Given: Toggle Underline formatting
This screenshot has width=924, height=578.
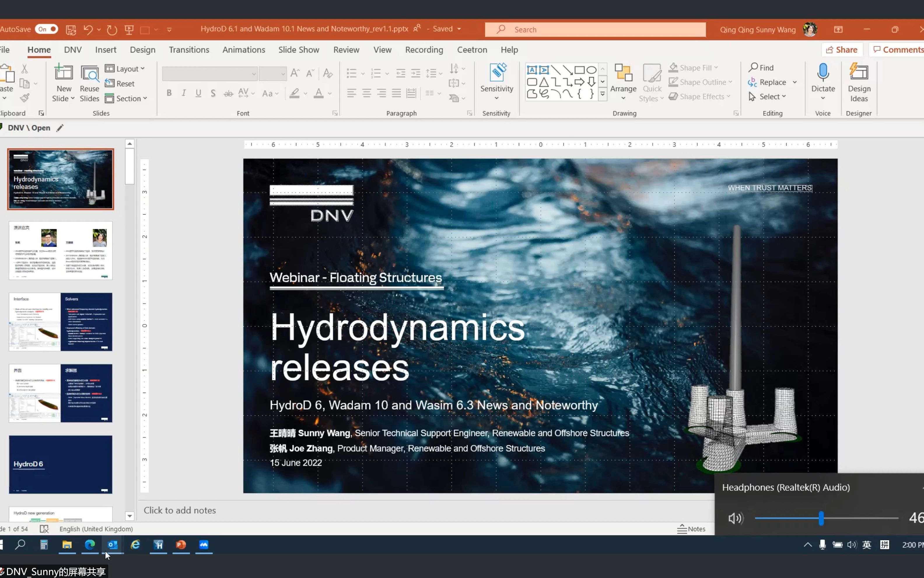Looking at the screenshot, I should point(198,93).
